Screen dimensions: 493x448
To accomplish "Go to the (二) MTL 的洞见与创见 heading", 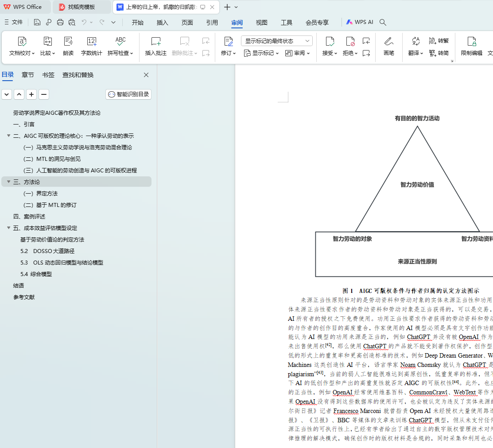I will pos(52,159).
